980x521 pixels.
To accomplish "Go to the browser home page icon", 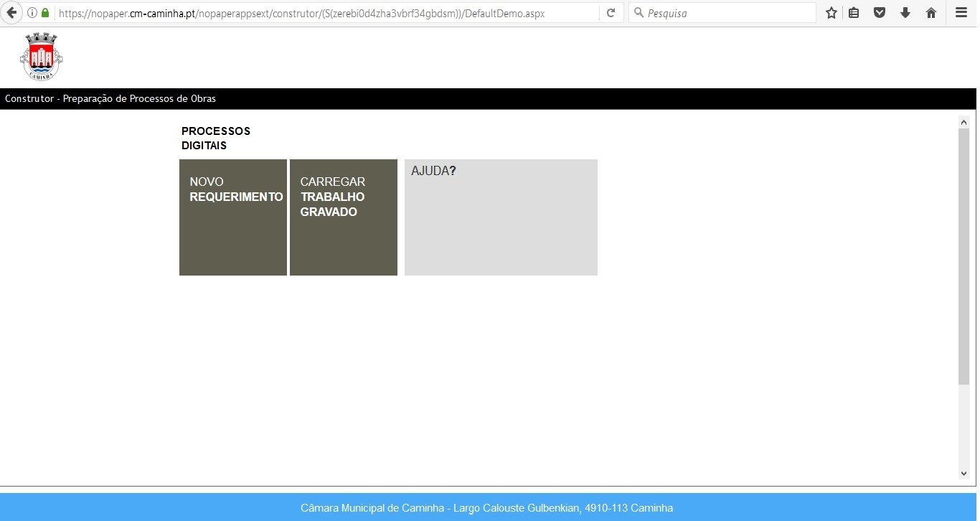I will pos(931,13).
